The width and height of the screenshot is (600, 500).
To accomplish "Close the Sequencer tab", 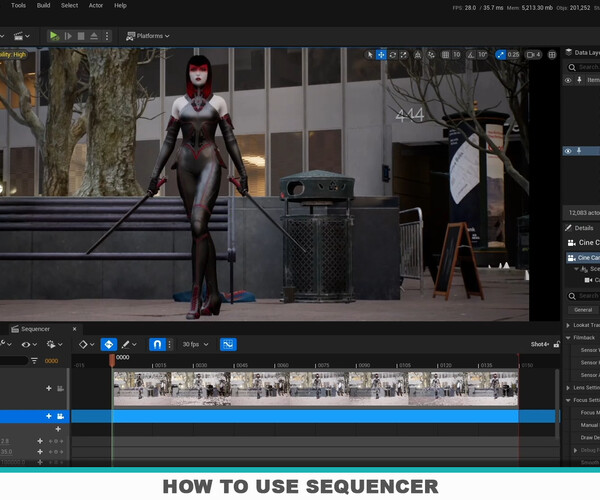I will pyautogui.click(x=75, y=329).
